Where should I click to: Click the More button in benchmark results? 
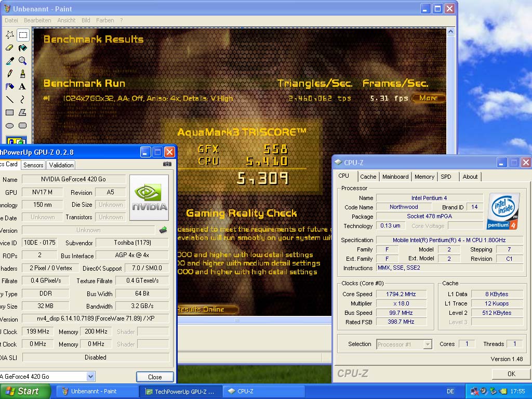[428, 98]
